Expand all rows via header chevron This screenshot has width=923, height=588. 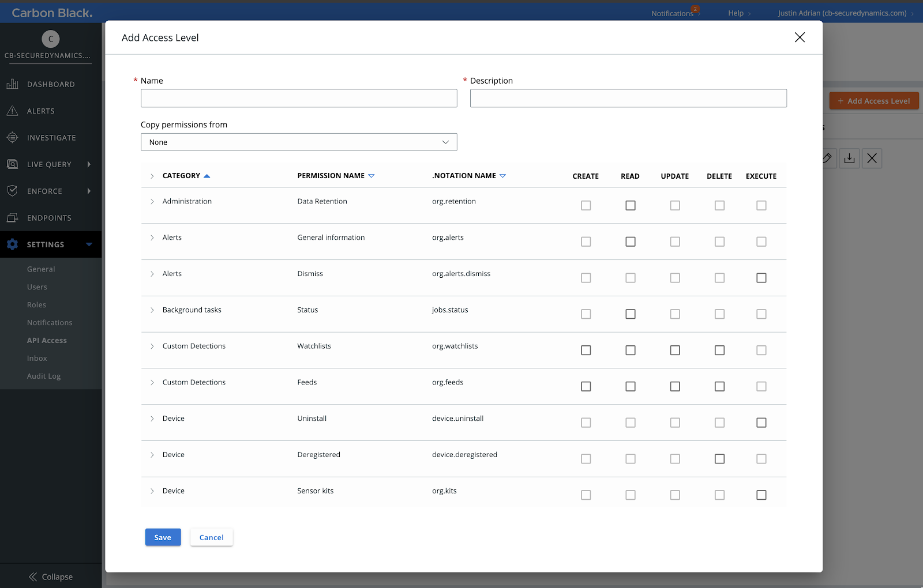pyautogui.click(x=152, y=176)
